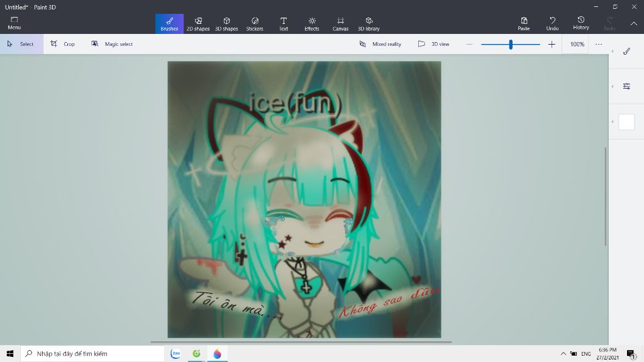Expand arrow beside the white color swatch

tap(613, 122)
